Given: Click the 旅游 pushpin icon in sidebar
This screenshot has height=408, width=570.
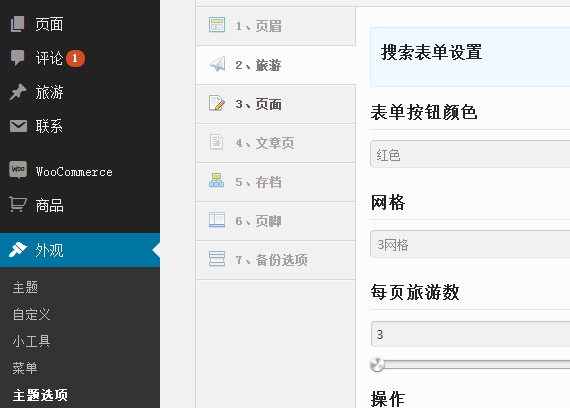Looking at the screenshot, I should tap(18, 92).
